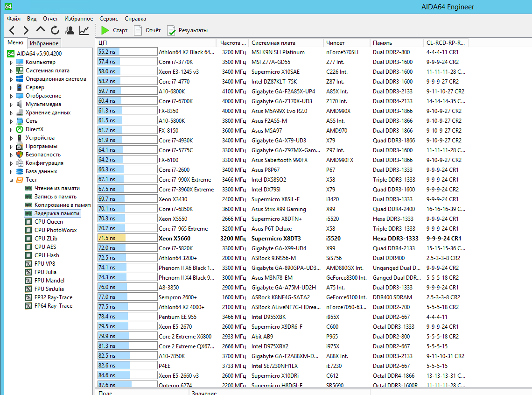Image resolution: width=532 pixels, height=395 pixels.
Task: Open the Сервис menu
Action: (109, 19)
